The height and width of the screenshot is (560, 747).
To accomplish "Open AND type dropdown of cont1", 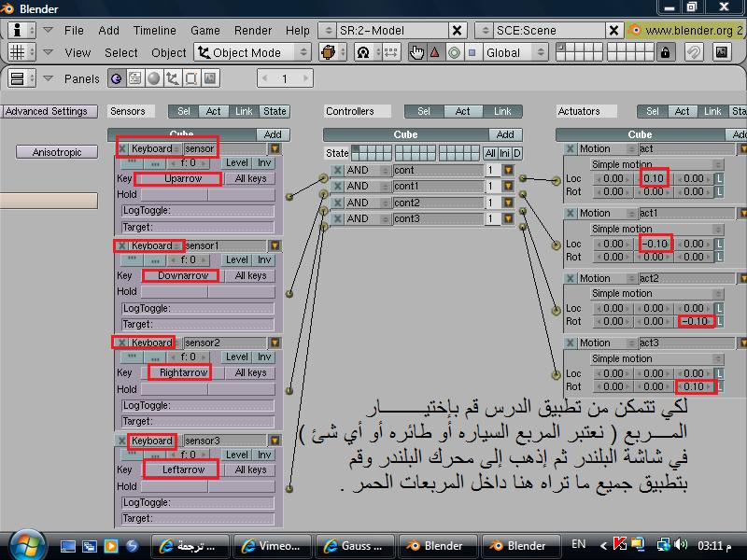I will click(x=367, y=186).
